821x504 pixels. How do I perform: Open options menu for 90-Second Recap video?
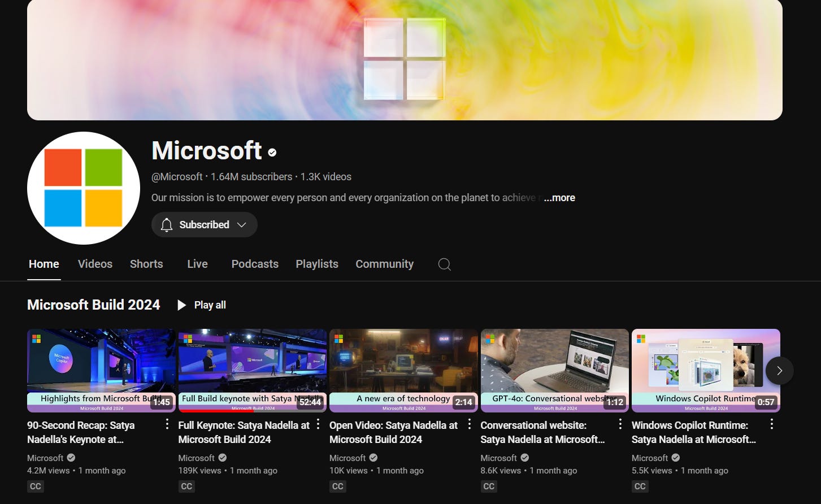tap(167, 424)
